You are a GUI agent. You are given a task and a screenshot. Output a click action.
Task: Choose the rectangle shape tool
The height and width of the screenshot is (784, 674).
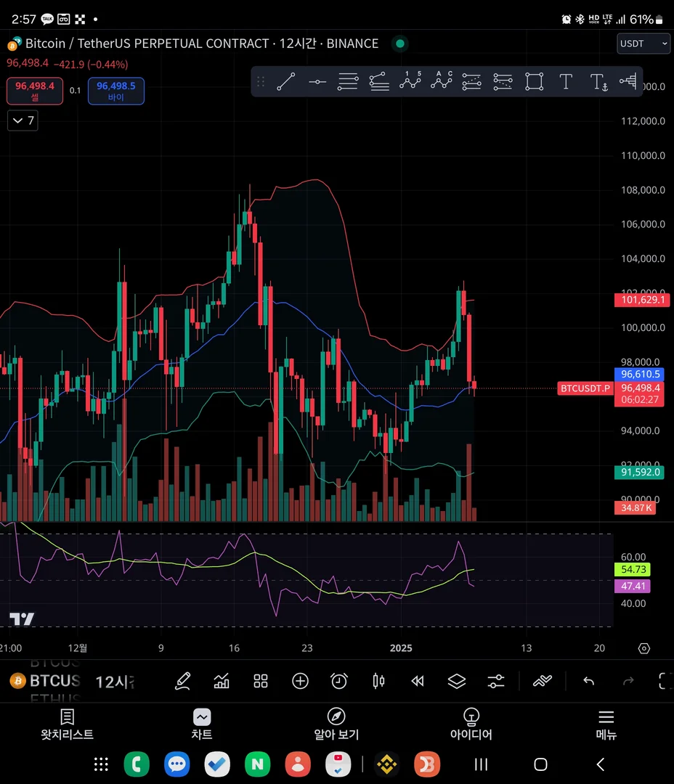[534, 81]
